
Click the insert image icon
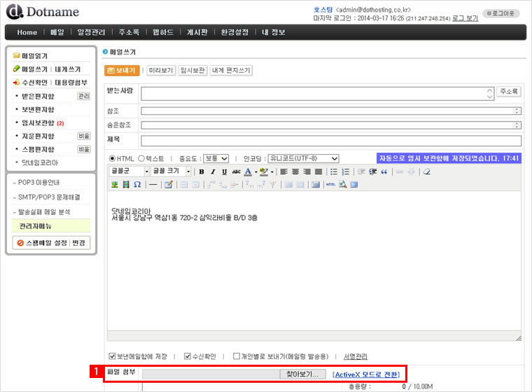click(115, 185)
